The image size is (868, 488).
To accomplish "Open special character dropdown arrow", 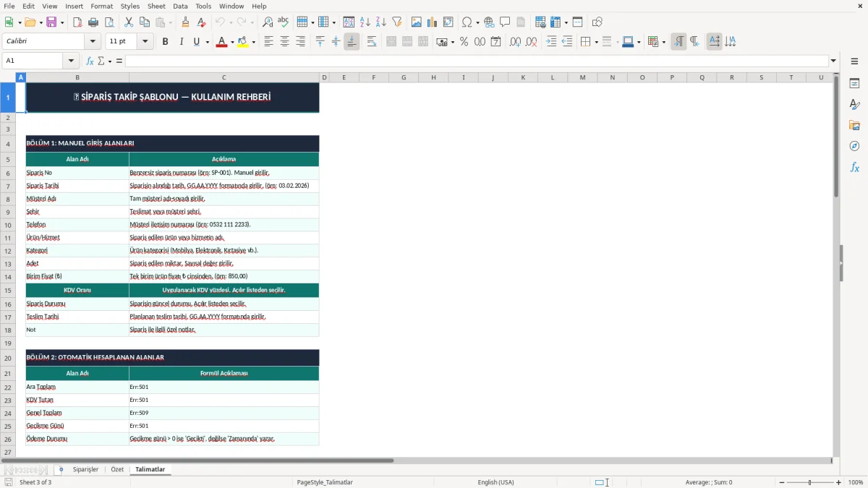I will pos(477,22).
